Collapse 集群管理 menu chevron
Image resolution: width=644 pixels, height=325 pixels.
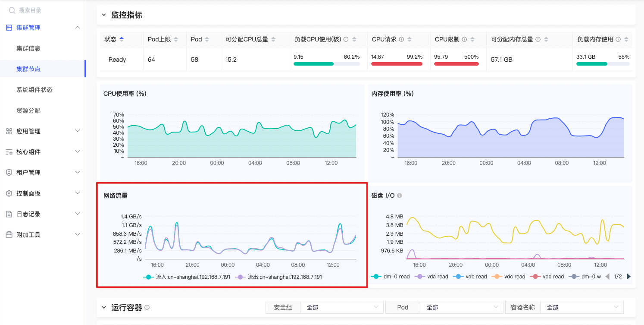(78, 28)
